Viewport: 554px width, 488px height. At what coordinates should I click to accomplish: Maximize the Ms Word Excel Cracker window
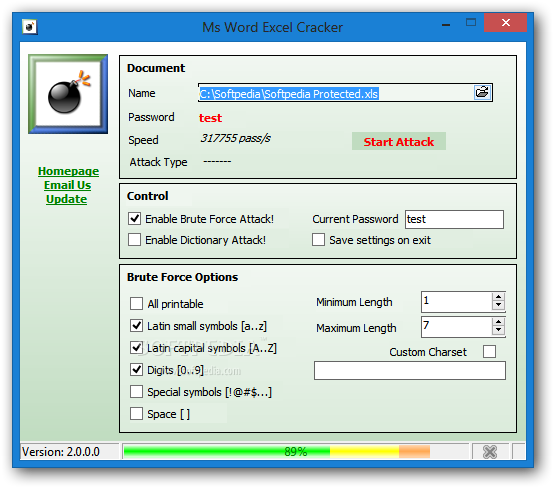coord(471,23)
